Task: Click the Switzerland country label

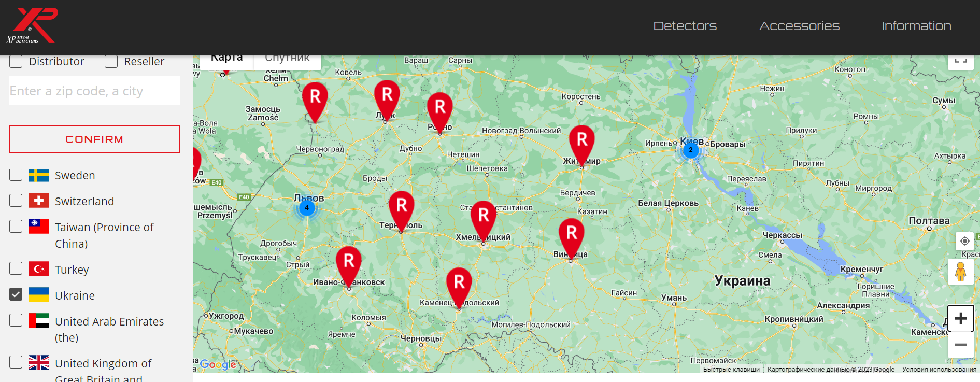Action: [84, 201]
